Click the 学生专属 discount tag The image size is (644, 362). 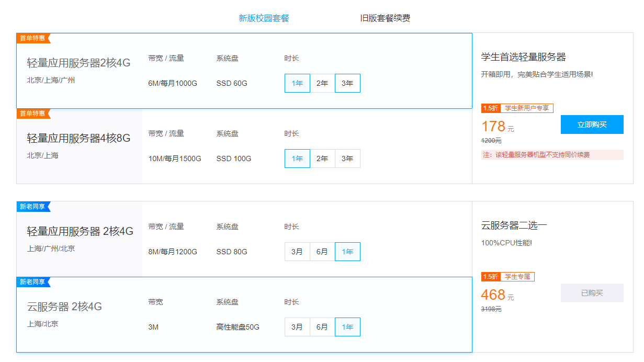pos(517,277)
